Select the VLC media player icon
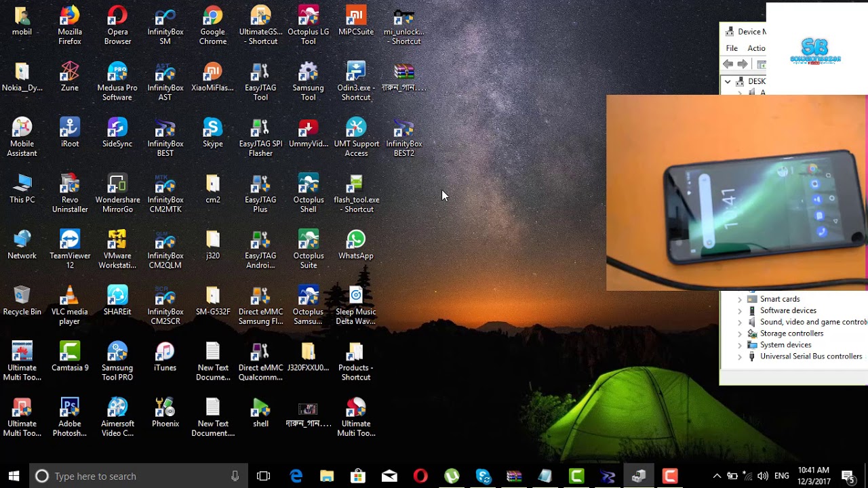Viewport: 868px width, 488px height. coord(70,306)
